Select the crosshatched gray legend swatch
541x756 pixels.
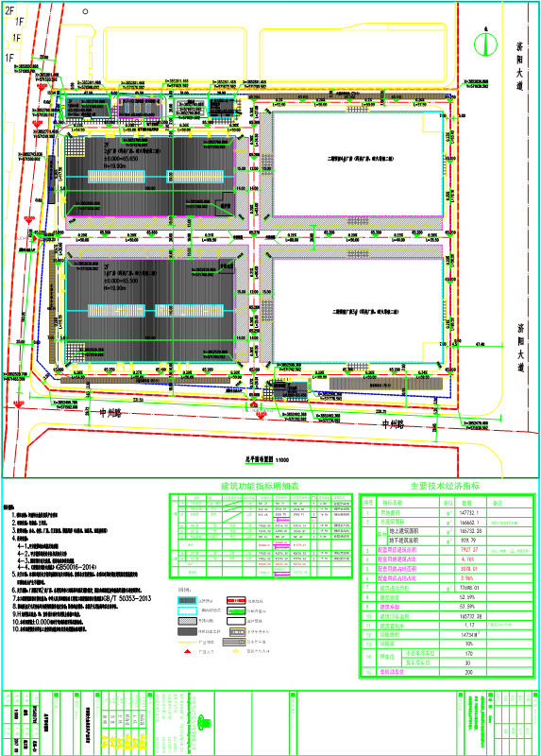coord(187,622)
